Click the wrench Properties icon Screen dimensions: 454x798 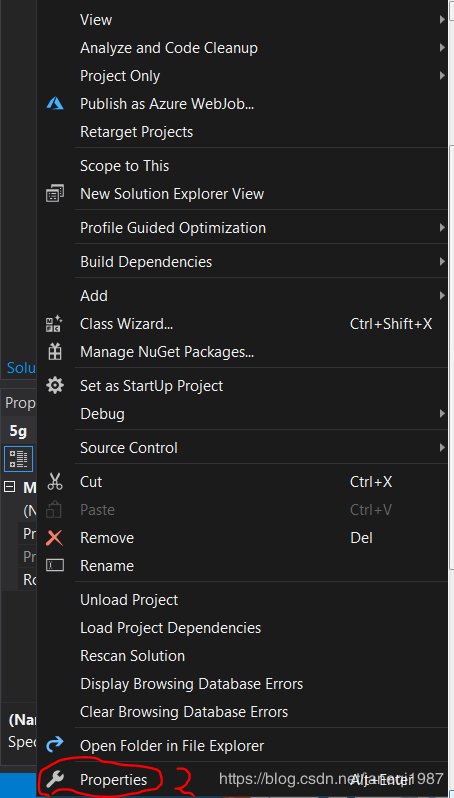pos(54,779)
